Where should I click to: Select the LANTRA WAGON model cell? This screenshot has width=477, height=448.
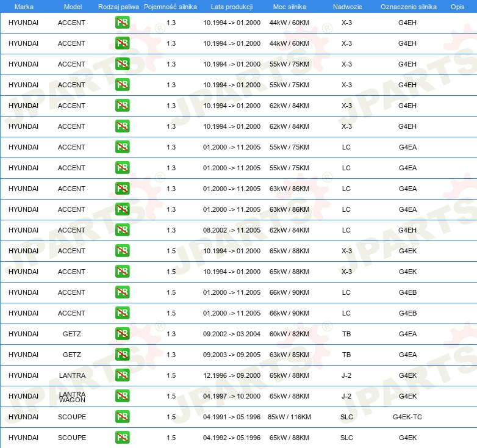(x=72, y=397)
